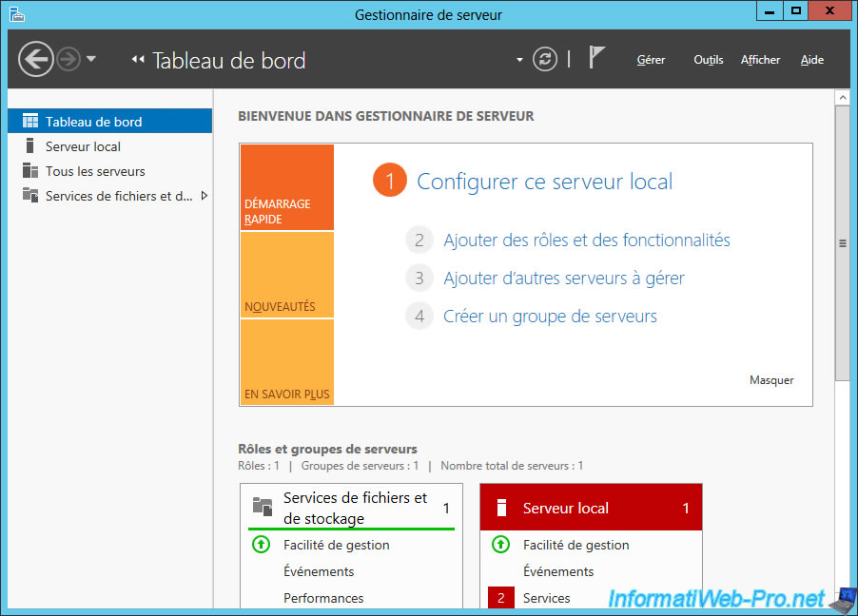
Task: Click Configurer ce serveur local link
Action: point(544,181)
